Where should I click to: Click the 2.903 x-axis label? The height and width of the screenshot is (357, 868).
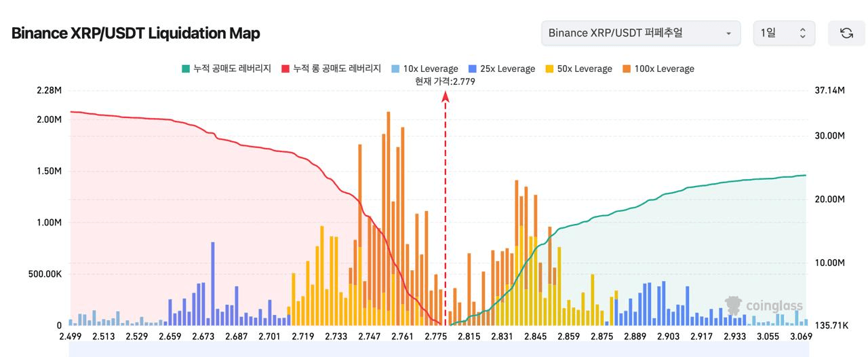(x=669, y=336)
